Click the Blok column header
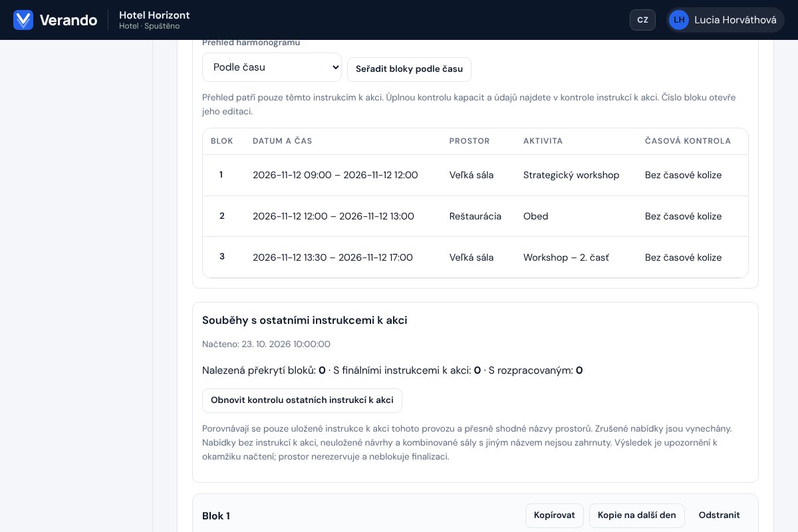798x532 pixels. (x=222, y=141)
